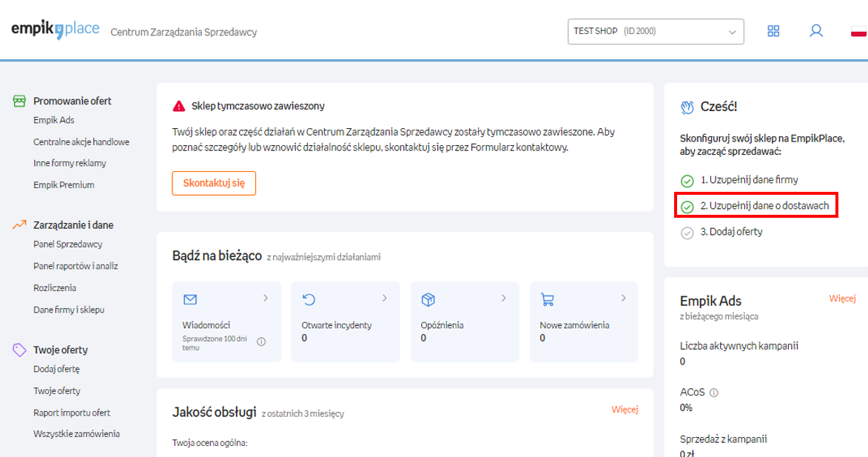
Task: Open the apps grid icon in header
Action: [x=773, y=31]
